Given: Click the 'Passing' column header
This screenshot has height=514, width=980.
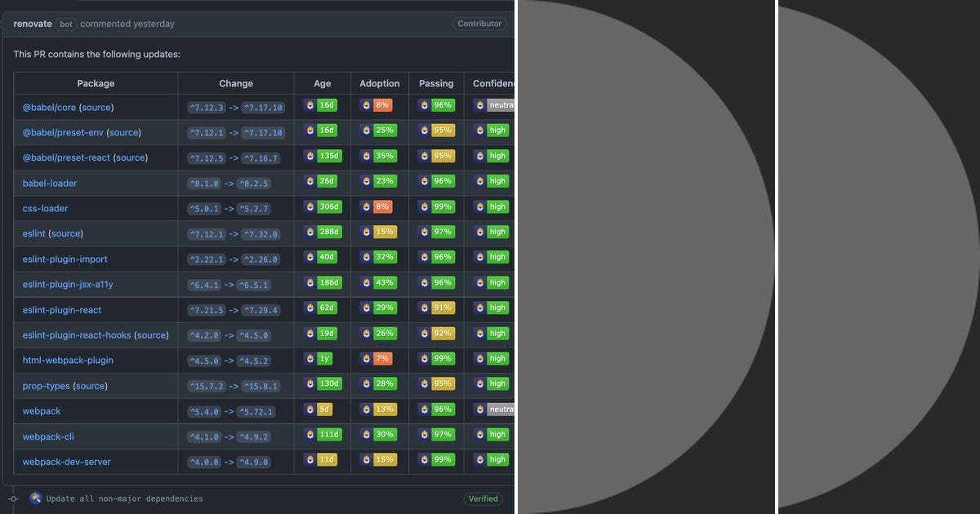Looking at the screenshot, I should coord(436,83).
